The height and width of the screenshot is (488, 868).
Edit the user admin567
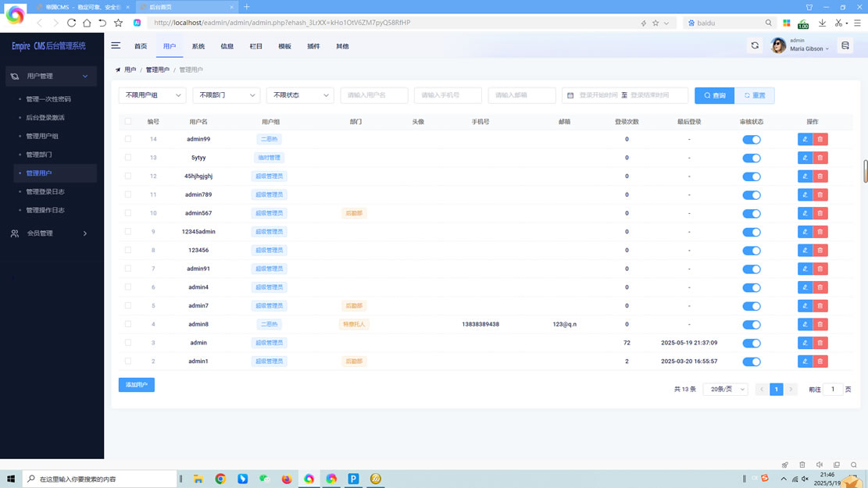[805, 214]
